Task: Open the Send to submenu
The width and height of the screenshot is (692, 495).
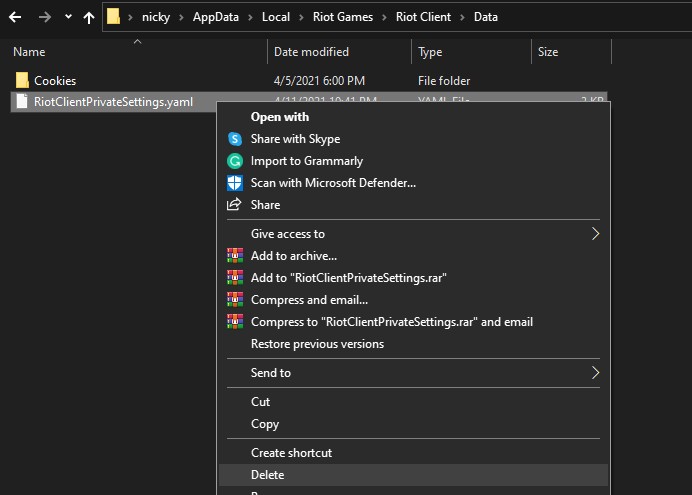Action: [x=271, y=373]
